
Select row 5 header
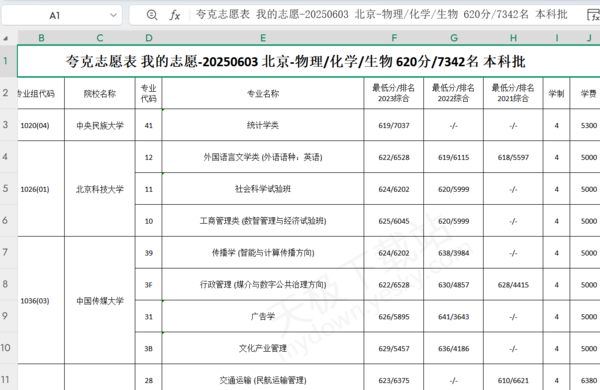(8, 188)
